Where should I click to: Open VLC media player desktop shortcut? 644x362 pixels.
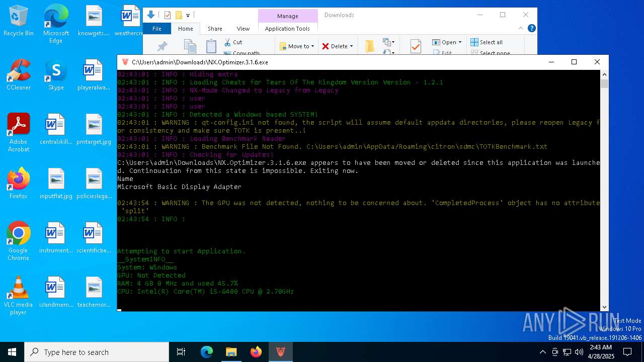point(19,296)
